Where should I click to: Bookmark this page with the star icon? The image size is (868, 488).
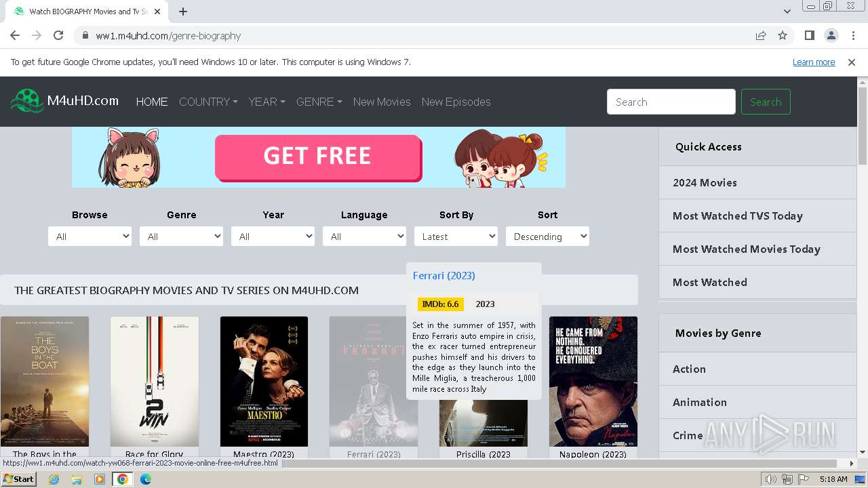pos(783,35)
